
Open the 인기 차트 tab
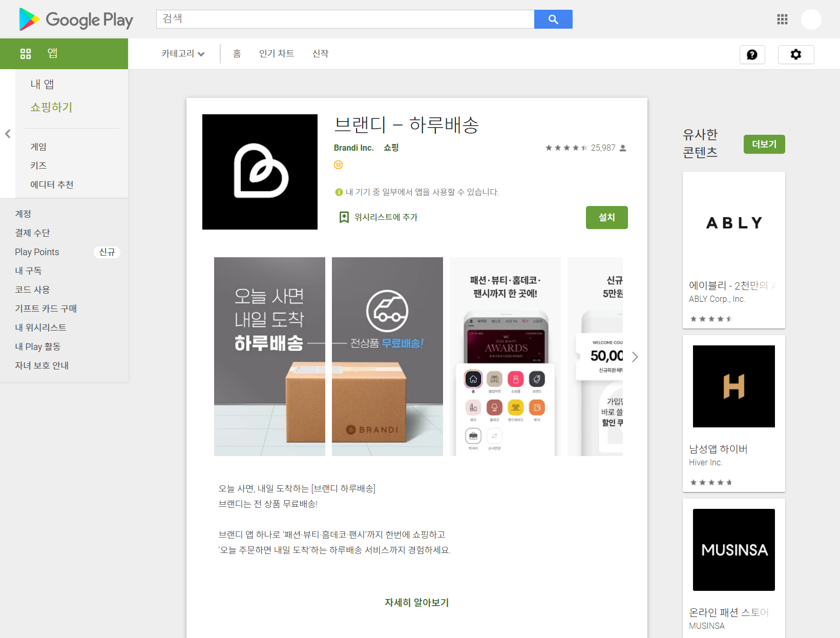point(277,54)
